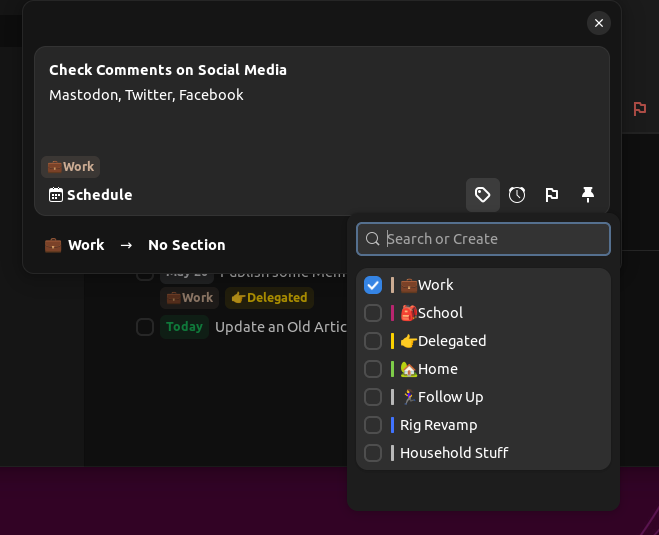
Task: Click the red flag icon at right edge
Action: tap(640, 109)
